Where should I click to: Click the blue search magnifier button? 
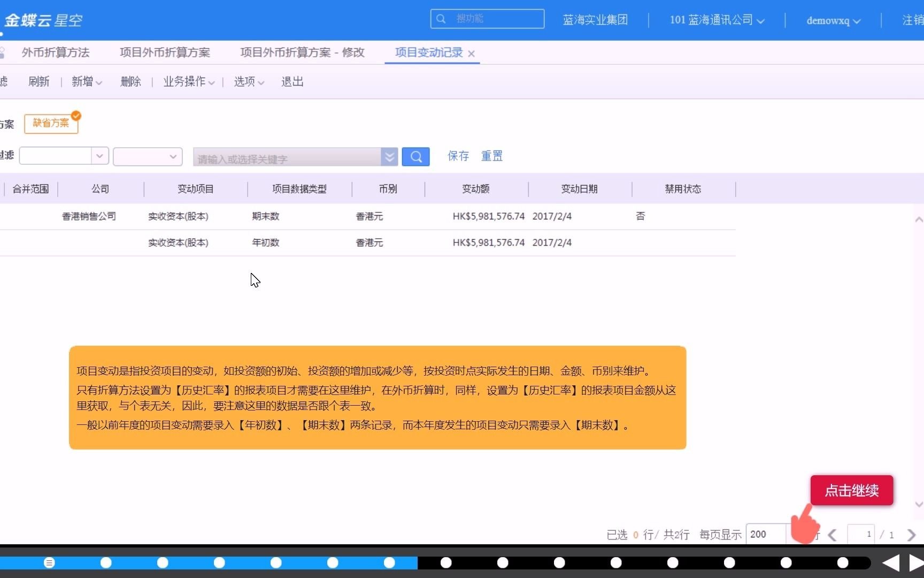click(x=415, y=157)
